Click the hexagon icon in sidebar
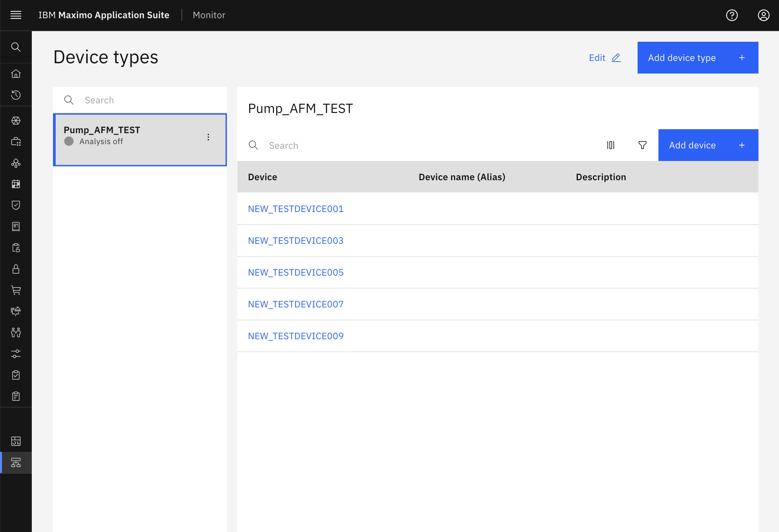 pyautogui.click(x=16, y=120)
